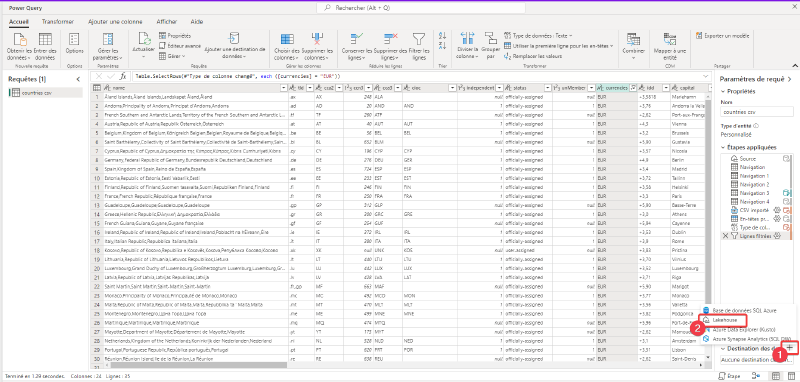Click the Grouper par icon
Viewport: 800px width, 382px height.
[490, 39]
